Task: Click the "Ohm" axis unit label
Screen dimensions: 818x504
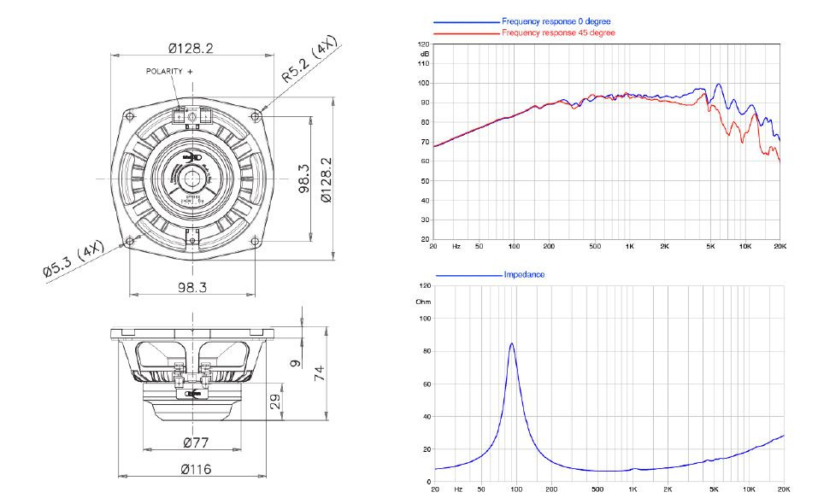Action: tap(423, 302)
